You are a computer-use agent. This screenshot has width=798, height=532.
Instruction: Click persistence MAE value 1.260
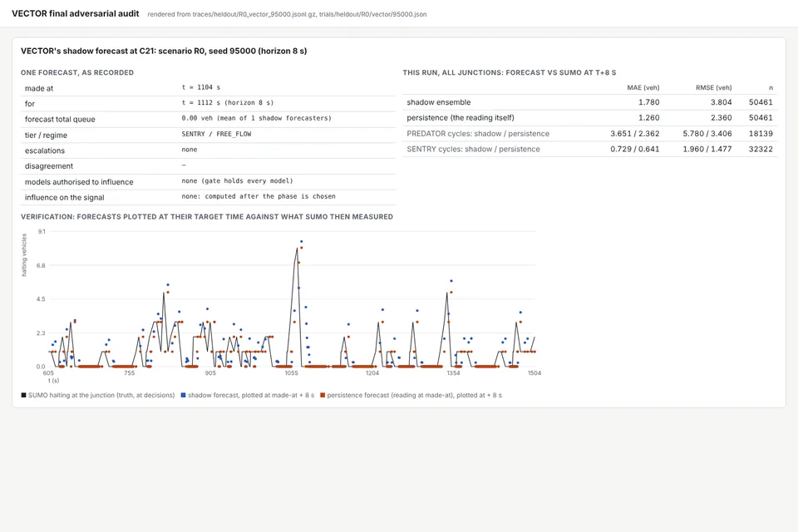(x=649, y=117)
